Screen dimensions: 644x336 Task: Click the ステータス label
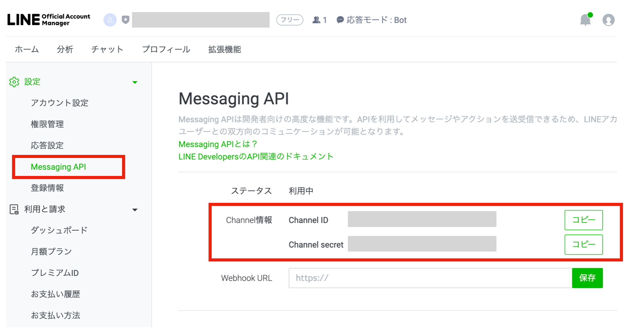pyautogui.click(x=251, y=191)
